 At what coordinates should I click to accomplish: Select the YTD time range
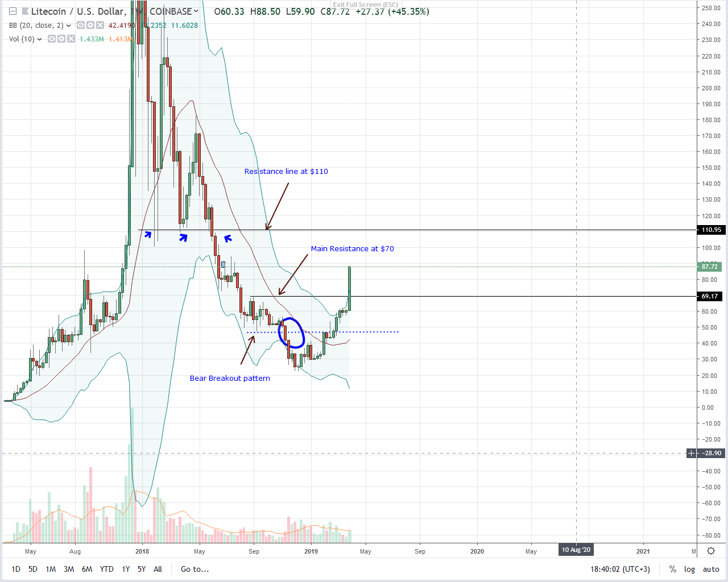pyautogui.click(x=106, y=569)
